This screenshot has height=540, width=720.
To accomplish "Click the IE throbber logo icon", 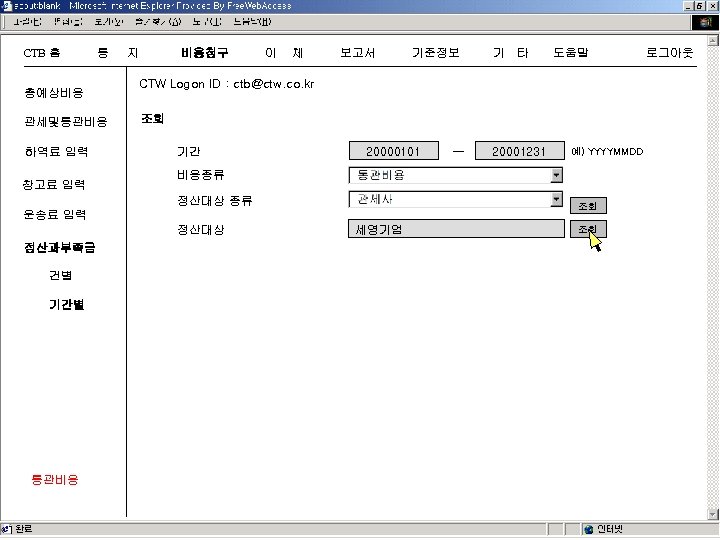I will tap(704, 22).
